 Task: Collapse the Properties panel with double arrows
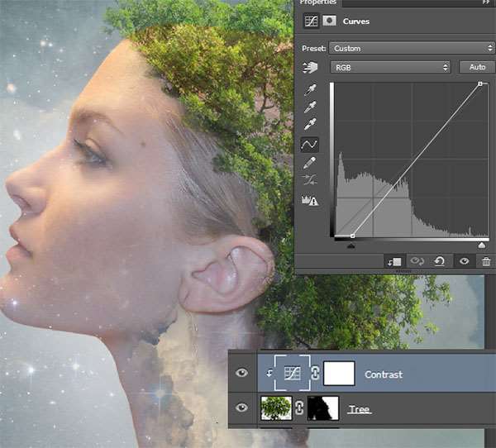click(486, 3)
